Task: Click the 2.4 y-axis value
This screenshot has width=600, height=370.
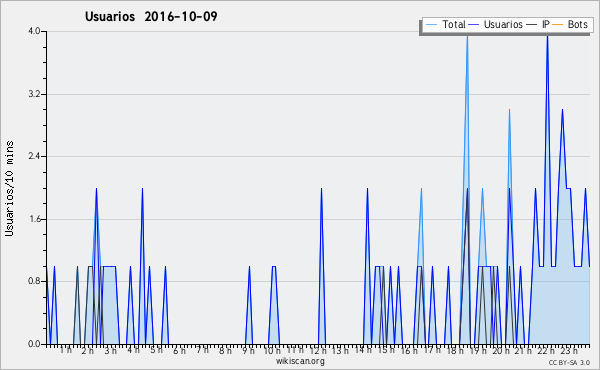Action: (x=34, y=156)
